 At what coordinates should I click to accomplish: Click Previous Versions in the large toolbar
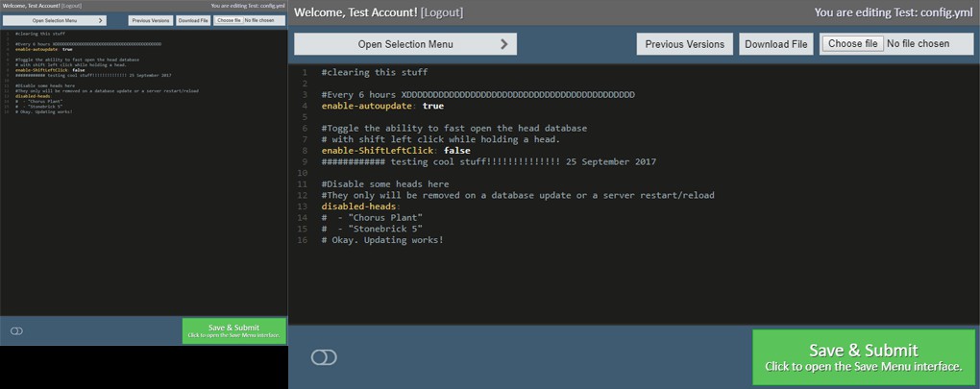point(684,44)
